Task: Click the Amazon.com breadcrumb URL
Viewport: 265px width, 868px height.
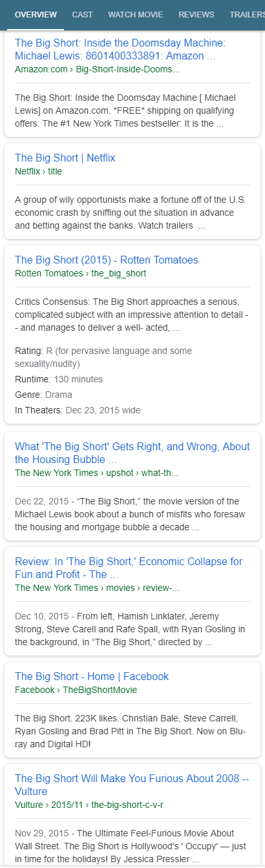Action: tap(97, 69)
